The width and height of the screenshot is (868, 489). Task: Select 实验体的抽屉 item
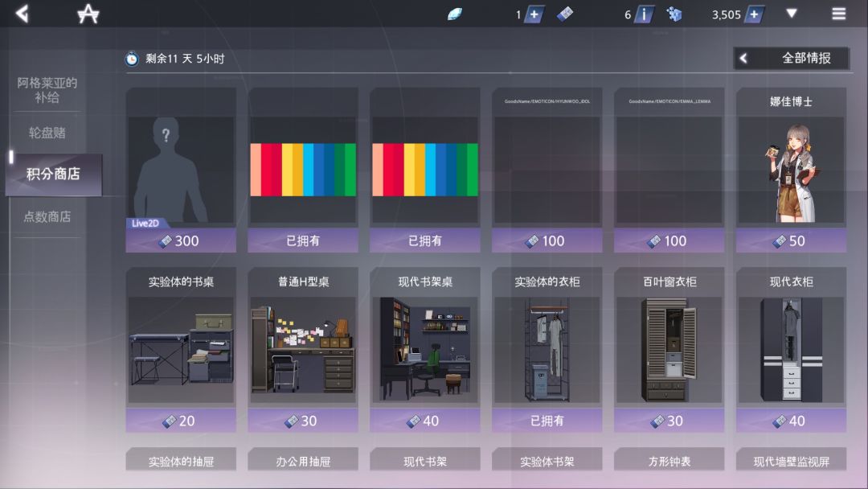point(181,460)
